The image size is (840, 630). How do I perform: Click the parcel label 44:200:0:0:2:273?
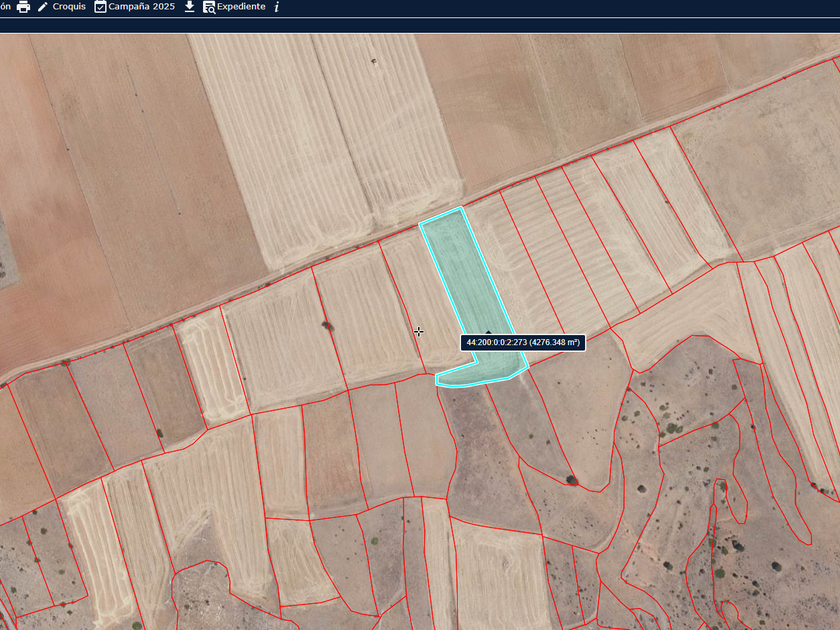click(523, 342)
